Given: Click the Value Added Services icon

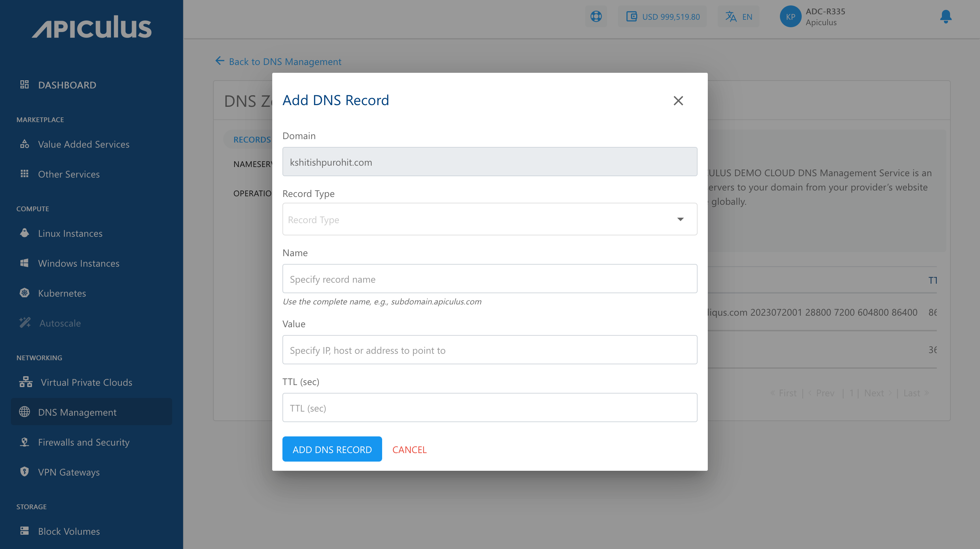Looking at the screenshot, I should pos(24,144).
